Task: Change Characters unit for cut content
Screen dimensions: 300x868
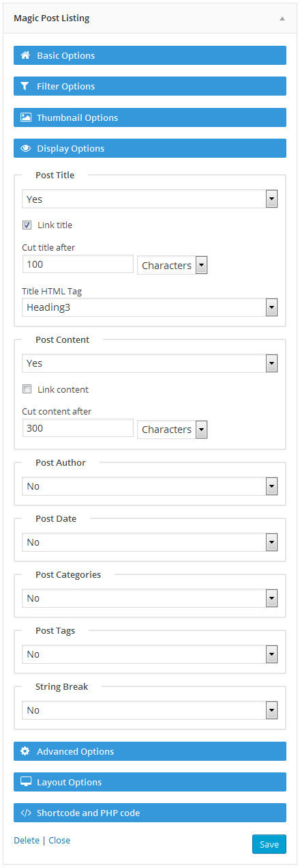Action: click(x=172, y=429)
